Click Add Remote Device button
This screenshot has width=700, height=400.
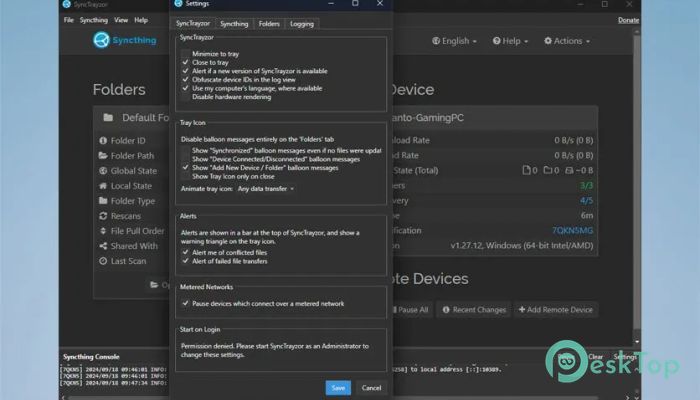tap(556, 309)
